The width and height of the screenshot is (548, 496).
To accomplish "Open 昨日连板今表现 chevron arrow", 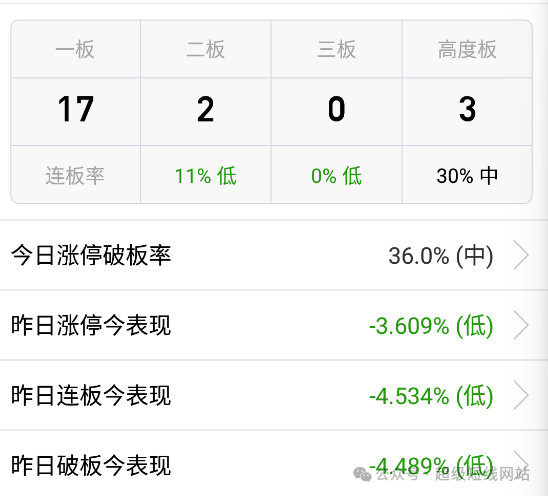I will click(521, 395).
